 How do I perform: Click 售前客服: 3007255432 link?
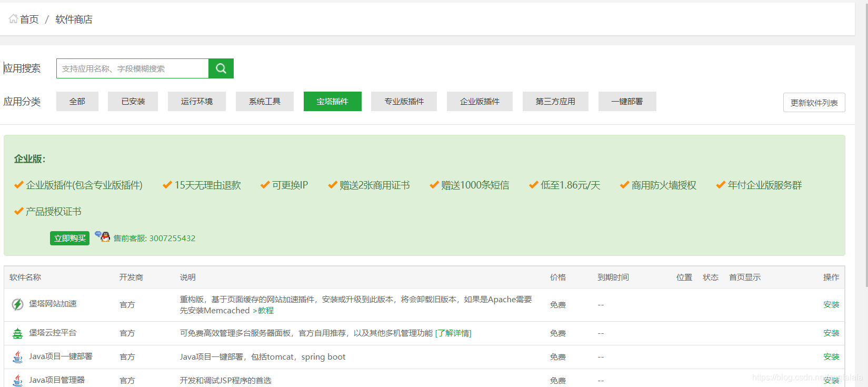pos(154,238)
